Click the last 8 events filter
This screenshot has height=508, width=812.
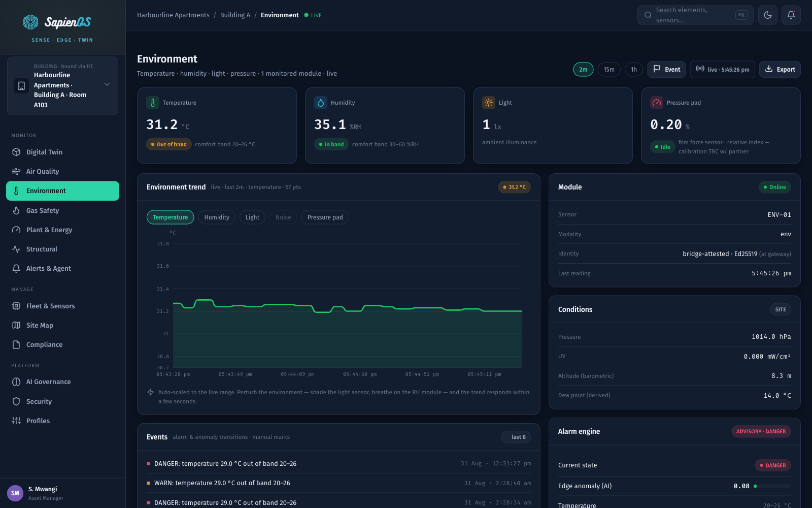(x=516, y=437)
